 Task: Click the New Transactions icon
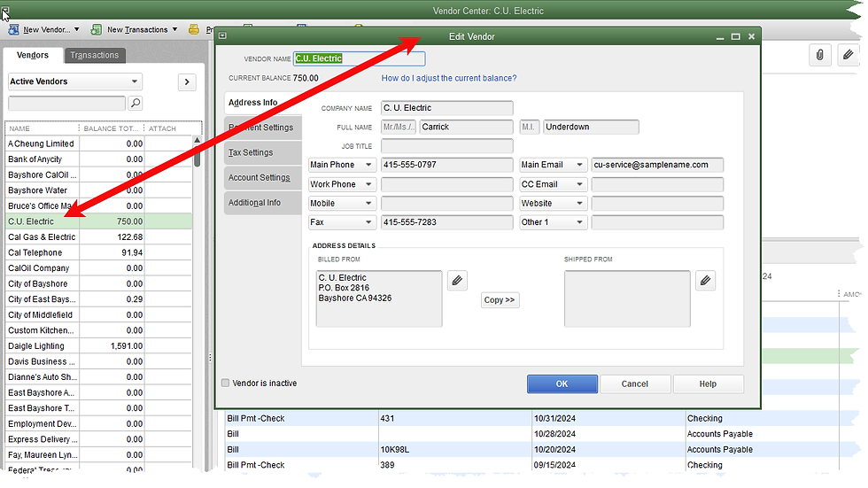(x=97, y=29)
